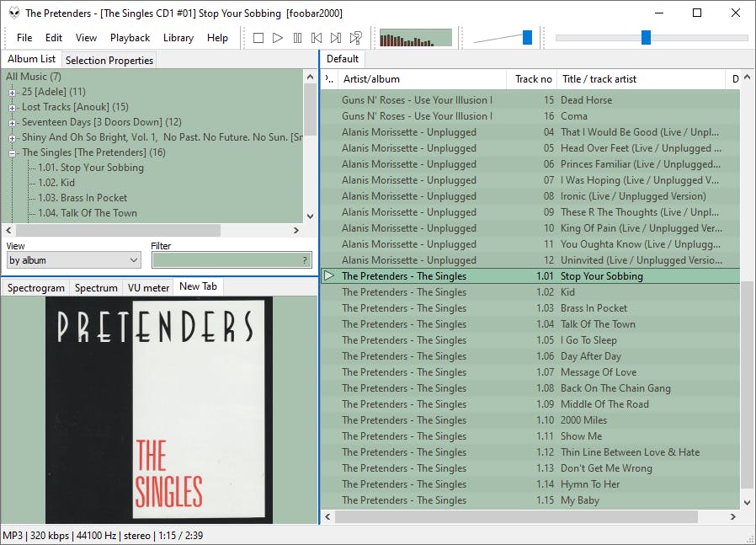
Task: Select the Dead Horse playlist row
Action: 530,100
